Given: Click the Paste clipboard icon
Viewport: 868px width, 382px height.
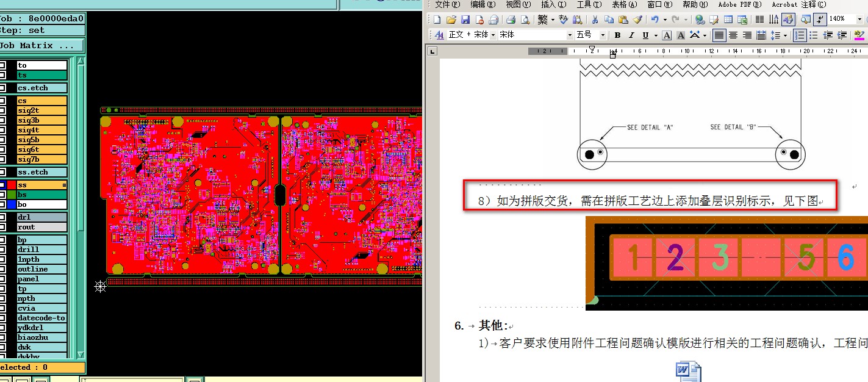Looking at the screenshot, I should click(623, 20).
